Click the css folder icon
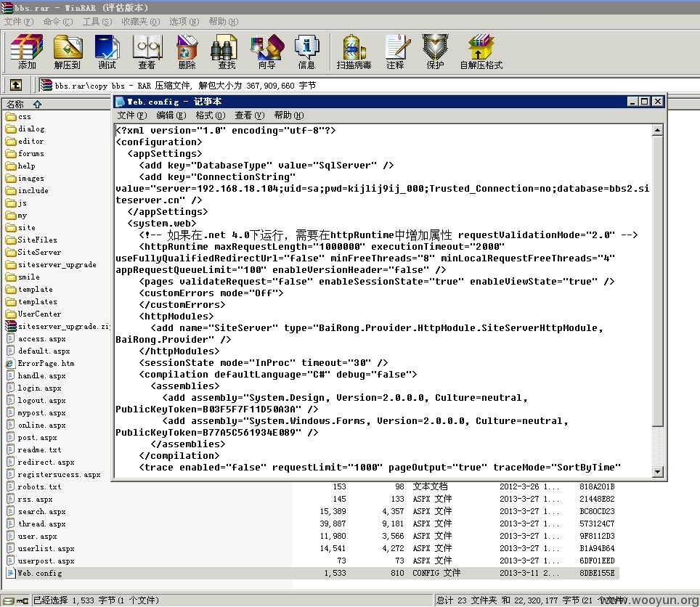This screenshot has height=607, width=700. point(11,117)
